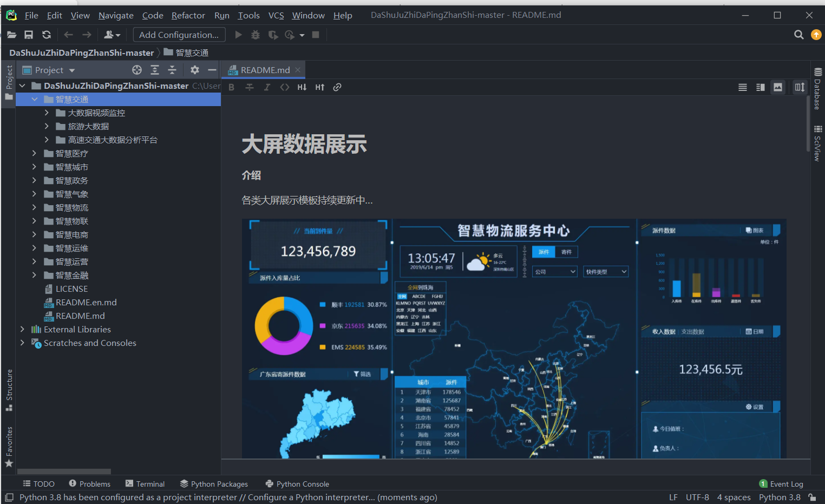Toggle markdown split layout direction

(x=800, y=87)
